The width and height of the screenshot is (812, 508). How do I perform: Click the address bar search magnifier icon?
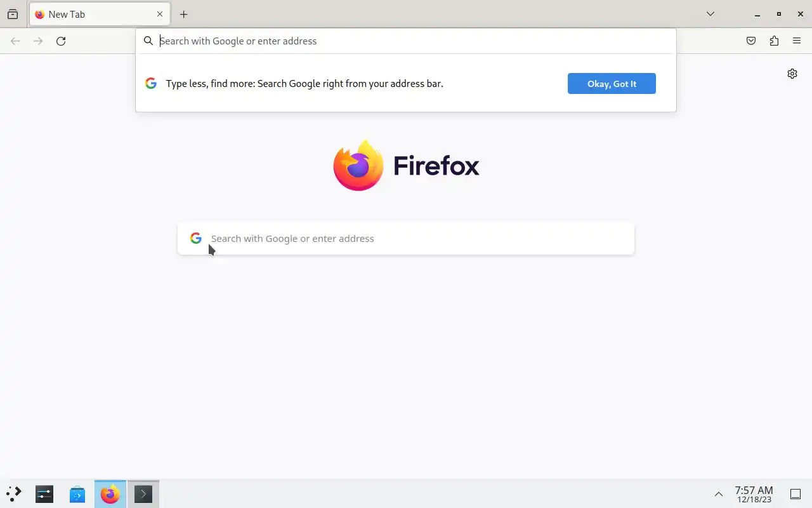pyautogui.click(x=148, y=41)
